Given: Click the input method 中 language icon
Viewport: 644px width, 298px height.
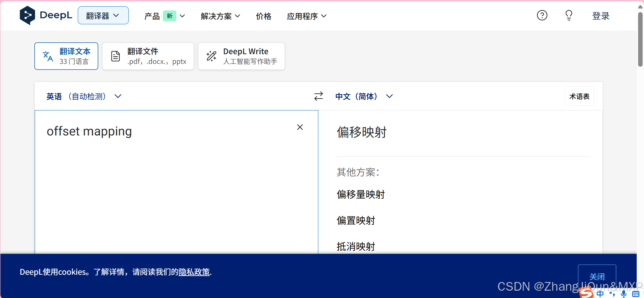Looking at the screenshot, I should coord(600,294).
